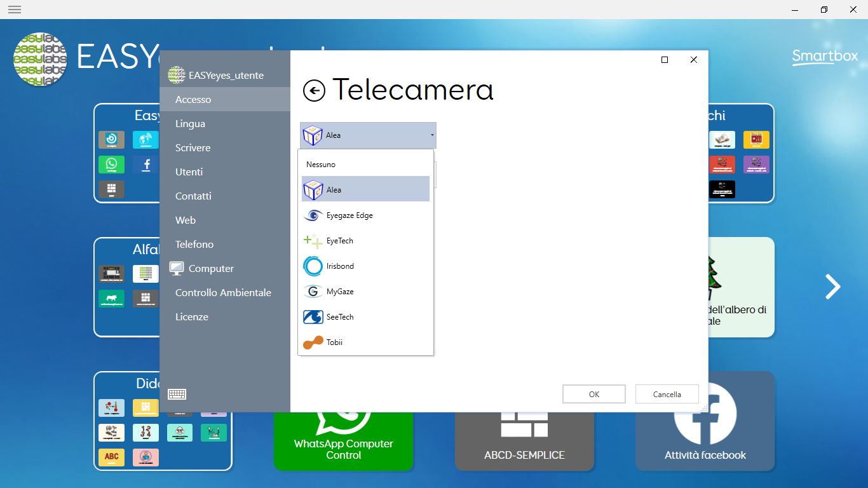Open the ABC icon in Dida folder
Image resolution: width=868 pixels, height=488 pixels.
(112, 457)
